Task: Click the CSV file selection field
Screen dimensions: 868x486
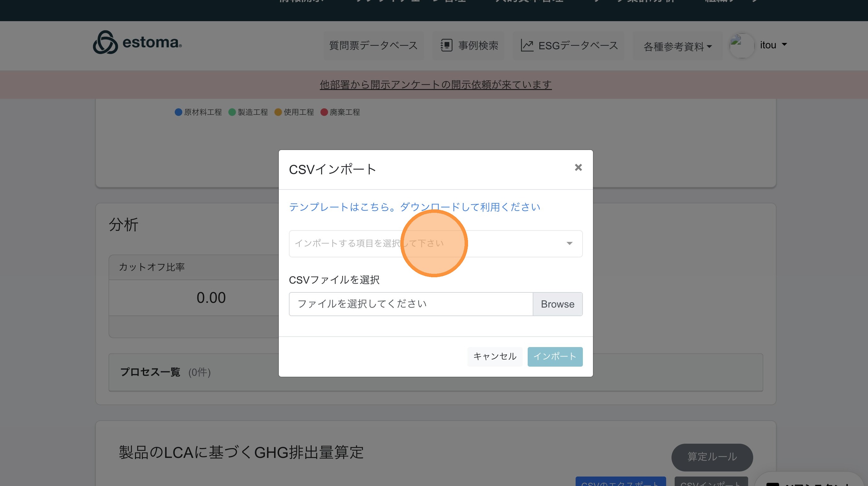Action: click(x=410, y=304)
